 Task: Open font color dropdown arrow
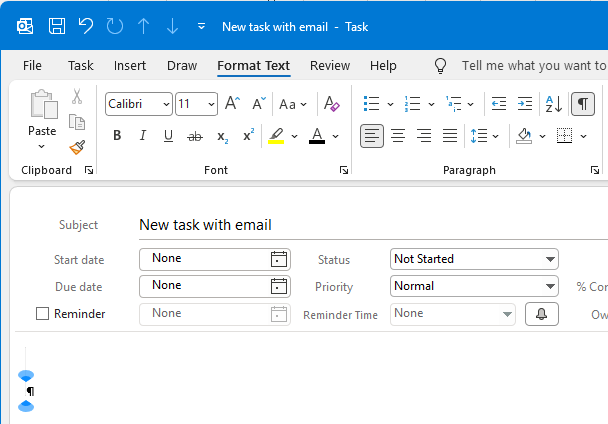[x=335, y=136]
